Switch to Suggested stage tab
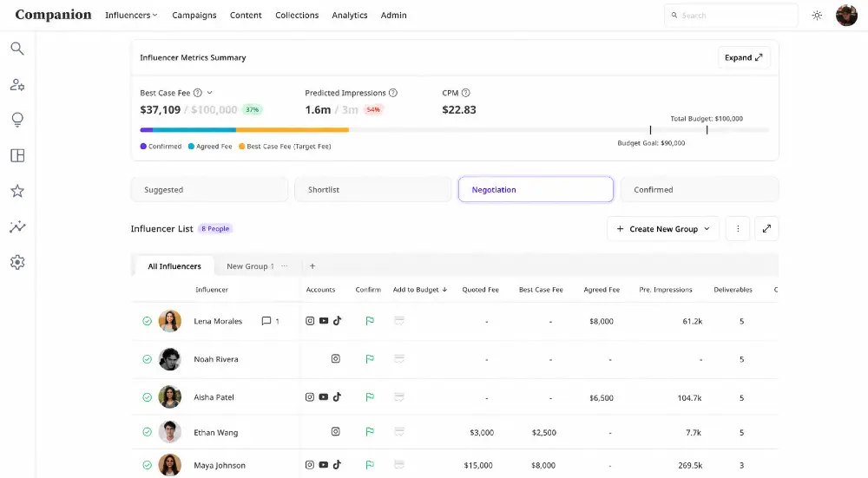Viewport: 868px width, 478px height. (209, 189)
